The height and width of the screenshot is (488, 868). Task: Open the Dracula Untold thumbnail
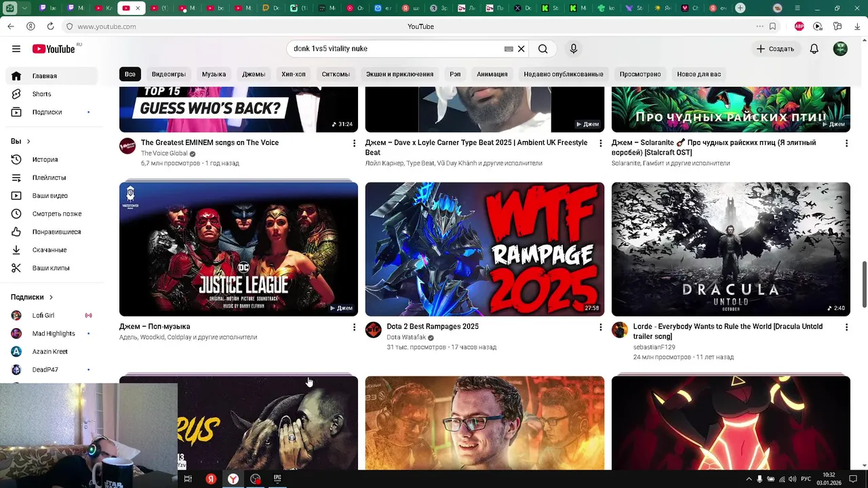(x=731, y=249)
